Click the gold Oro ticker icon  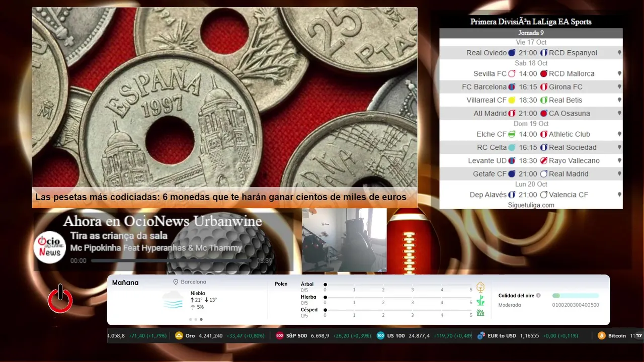click(179, 336)
